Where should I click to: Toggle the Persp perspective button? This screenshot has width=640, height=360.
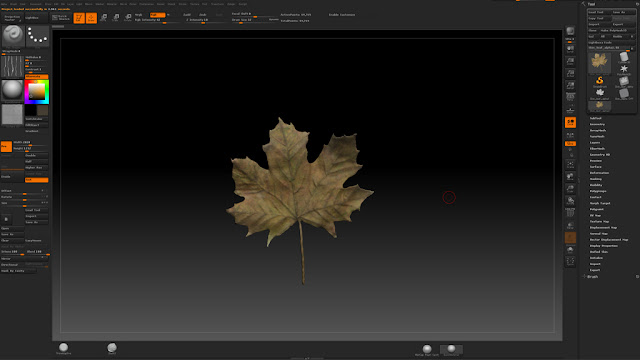tap(570, 97)
